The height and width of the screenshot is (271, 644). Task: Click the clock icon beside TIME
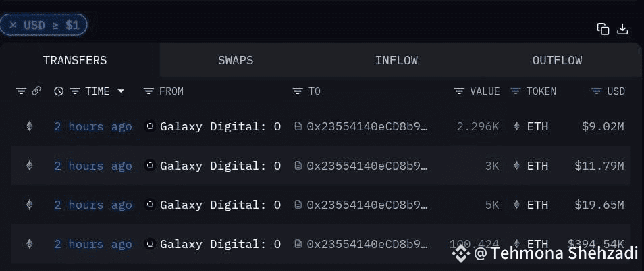click(x=59, y=91)
